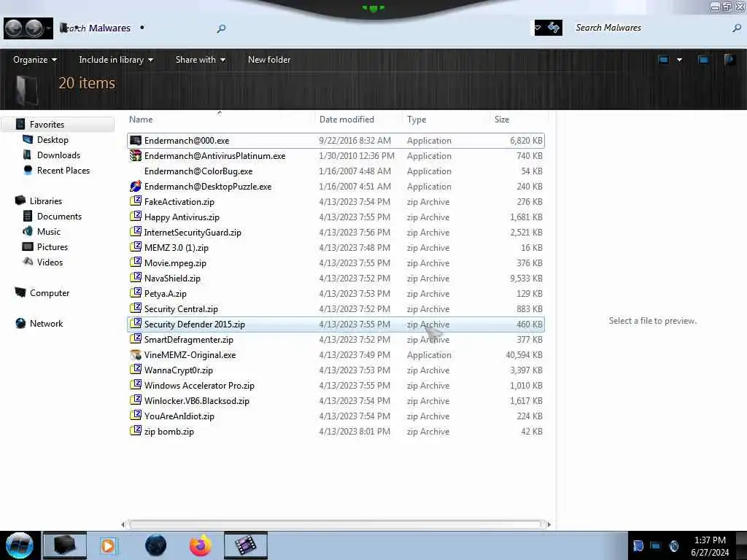Open the view options dropdown arrow
The image size is (747, 560).
[x=679, y=60]
